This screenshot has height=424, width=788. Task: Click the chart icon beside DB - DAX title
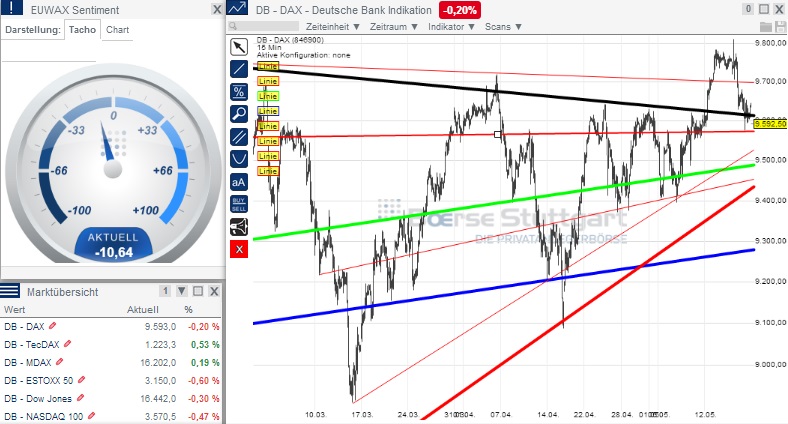[x=237, y=8]
